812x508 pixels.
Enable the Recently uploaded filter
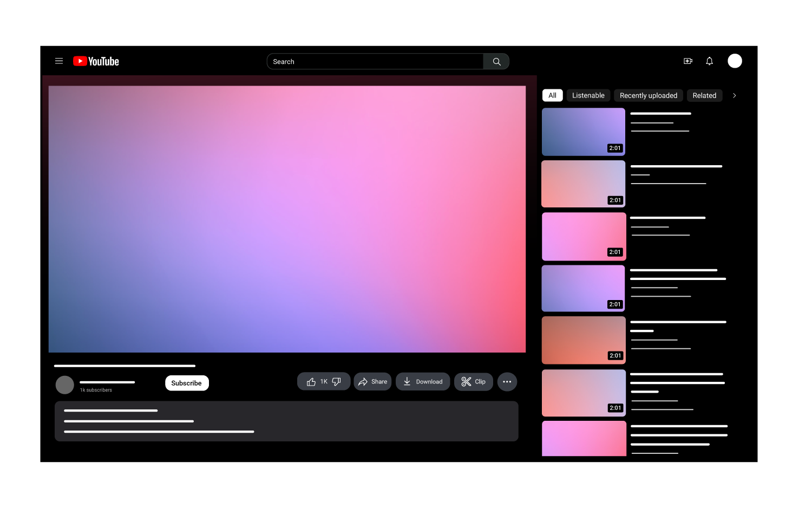648,95
